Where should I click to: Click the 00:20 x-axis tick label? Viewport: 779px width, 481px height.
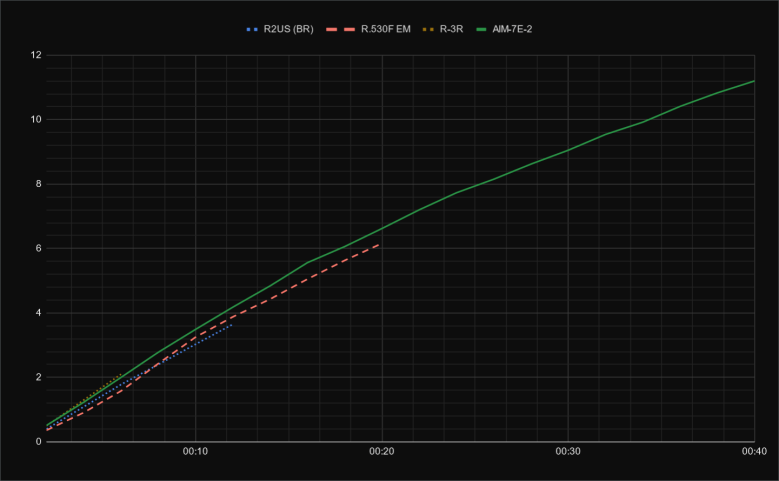[381, 453]
